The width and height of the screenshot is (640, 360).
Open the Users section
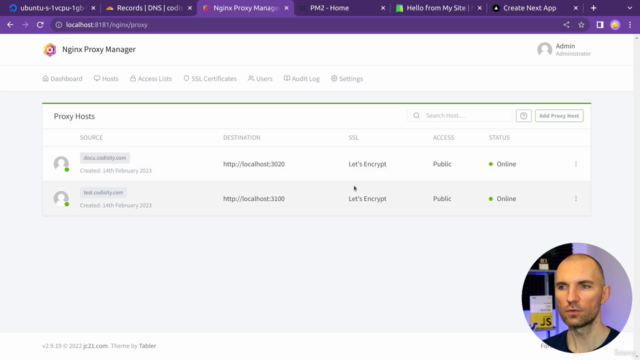pos(260,78)
